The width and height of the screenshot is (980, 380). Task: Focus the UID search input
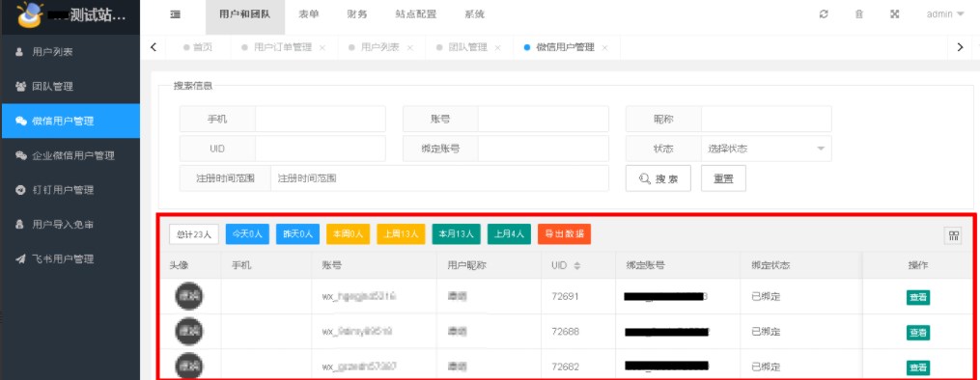(x=320, y=149)
